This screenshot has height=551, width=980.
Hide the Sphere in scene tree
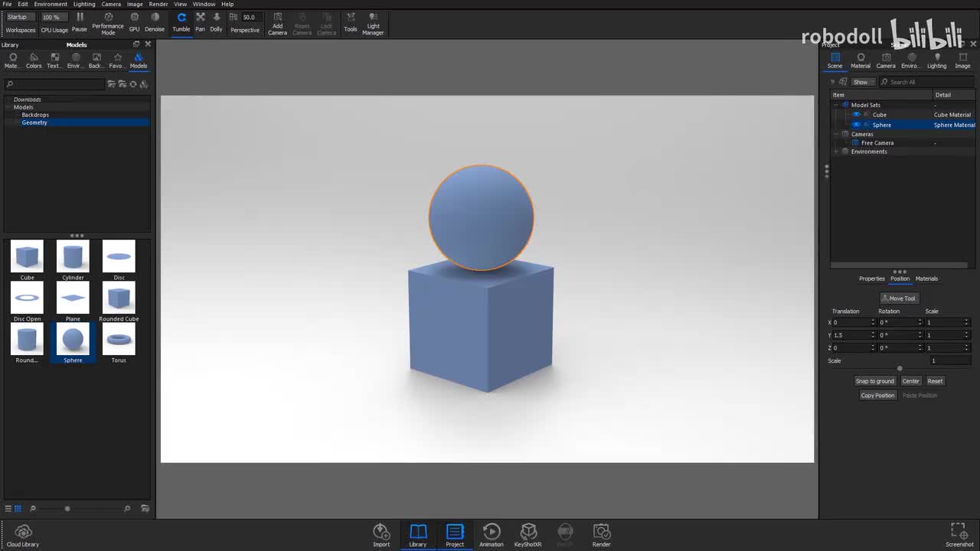[856, 125]
